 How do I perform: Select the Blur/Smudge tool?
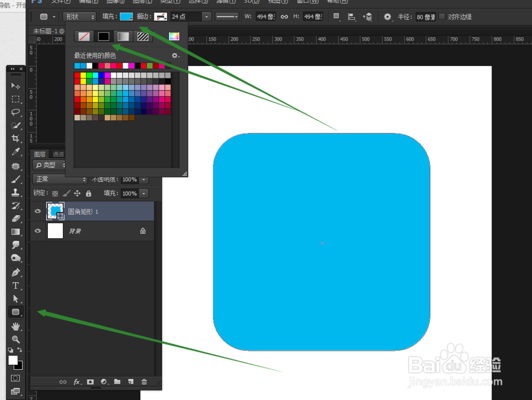click(15, 245)
